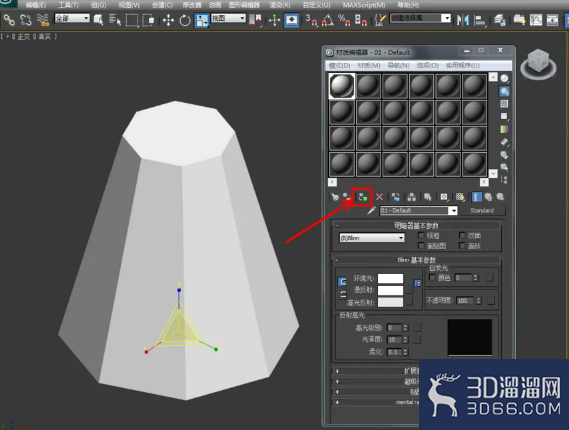Assign material to selection icon
The width and height of the screenshot is (569, 430).
point(363,197)
